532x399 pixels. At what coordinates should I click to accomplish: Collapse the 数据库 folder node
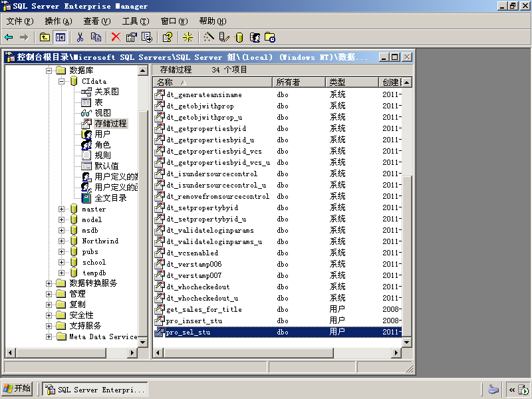tap(49, 70)
